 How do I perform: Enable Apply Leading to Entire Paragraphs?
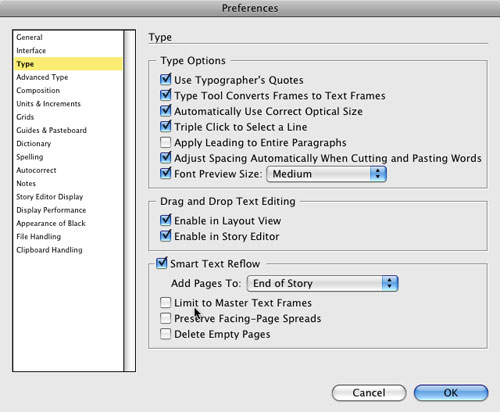165,142
